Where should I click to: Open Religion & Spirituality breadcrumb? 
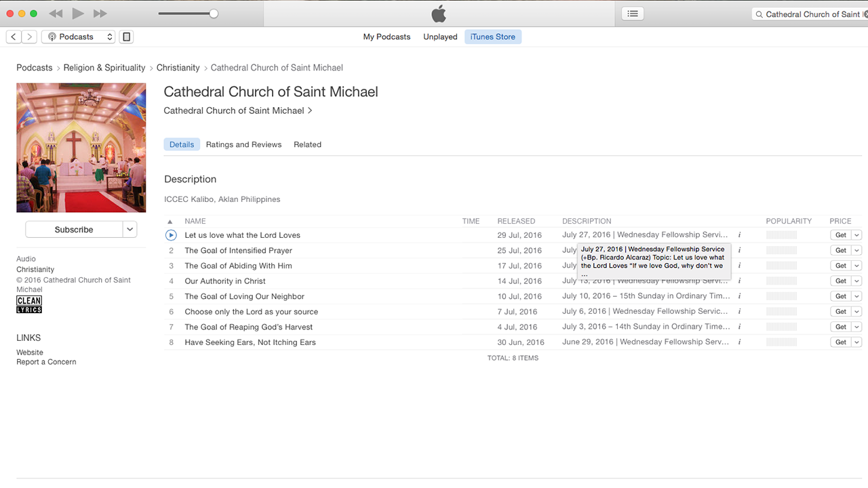tap(104, 68)
